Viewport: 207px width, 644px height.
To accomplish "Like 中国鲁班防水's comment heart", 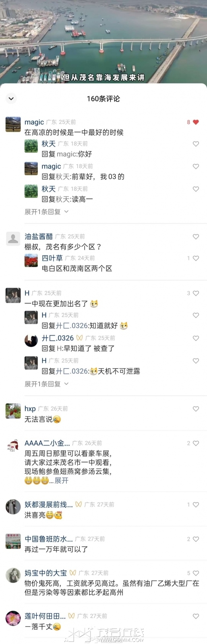I will tap(196, 539).
